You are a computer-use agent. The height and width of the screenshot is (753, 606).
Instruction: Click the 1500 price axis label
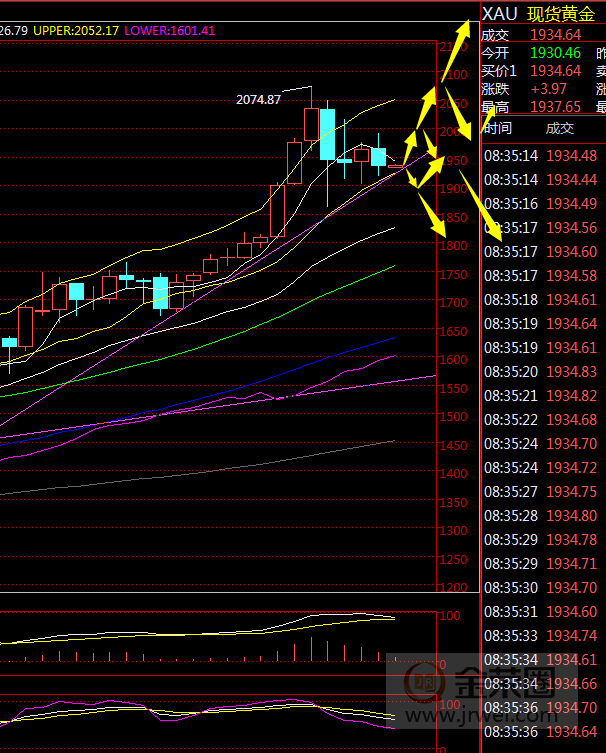[455, 416]
